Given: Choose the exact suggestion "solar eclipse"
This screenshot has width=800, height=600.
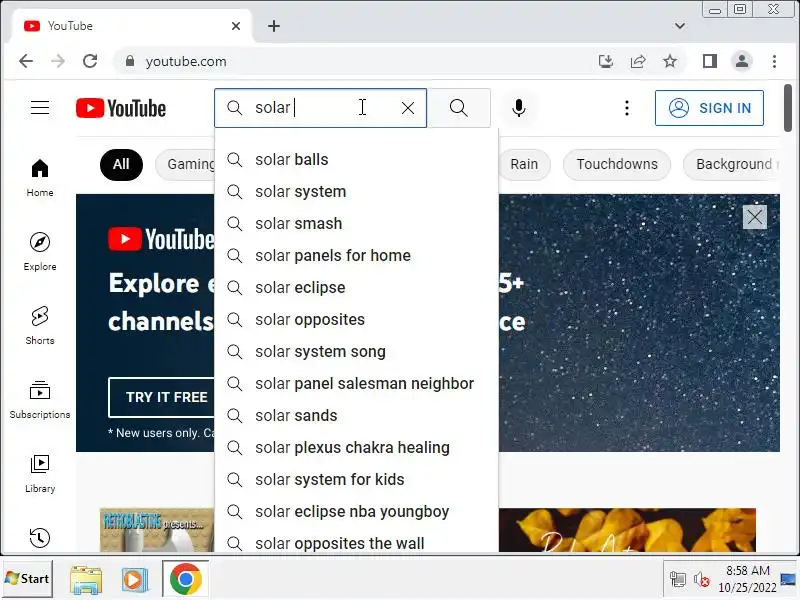Looking at the screenshot, I should (x=356, y=288).
